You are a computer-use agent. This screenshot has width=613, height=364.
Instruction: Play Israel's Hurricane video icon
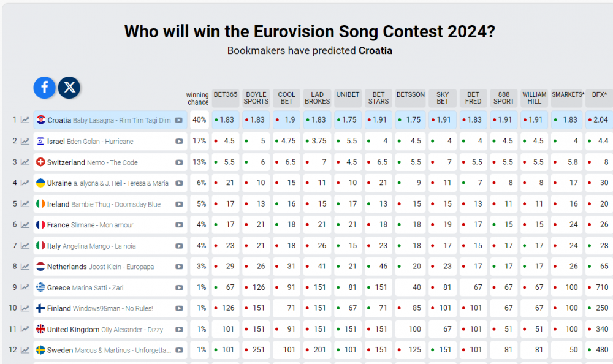pyautogui.click(x=179, y=141)
